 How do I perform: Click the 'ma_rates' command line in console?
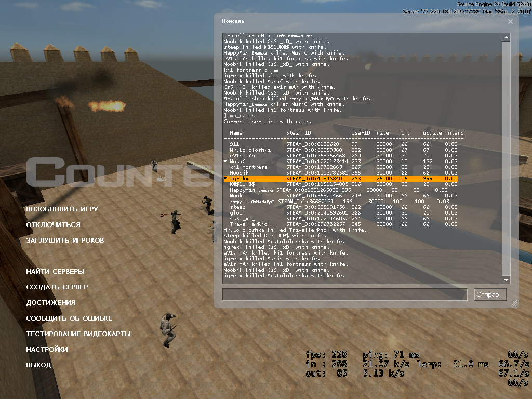pos(239,116)
